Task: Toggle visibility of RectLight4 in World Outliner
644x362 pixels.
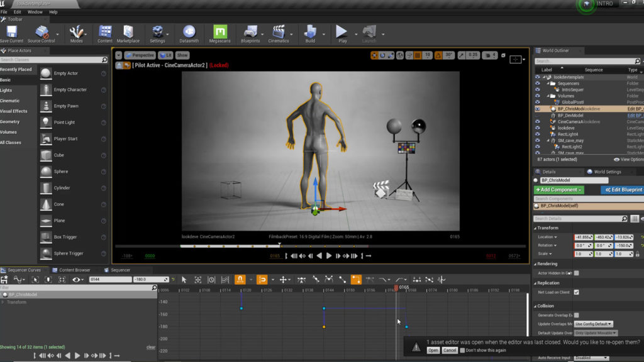Action: 537,133
